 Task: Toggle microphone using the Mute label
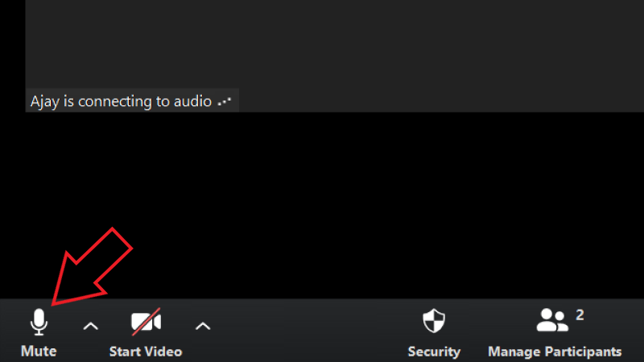(39, 352)
